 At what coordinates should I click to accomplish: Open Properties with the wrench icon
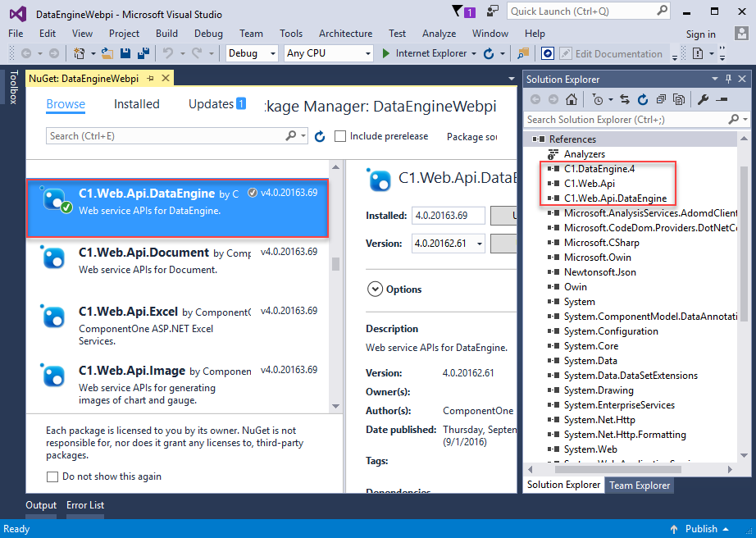click(x=703, y=99)
